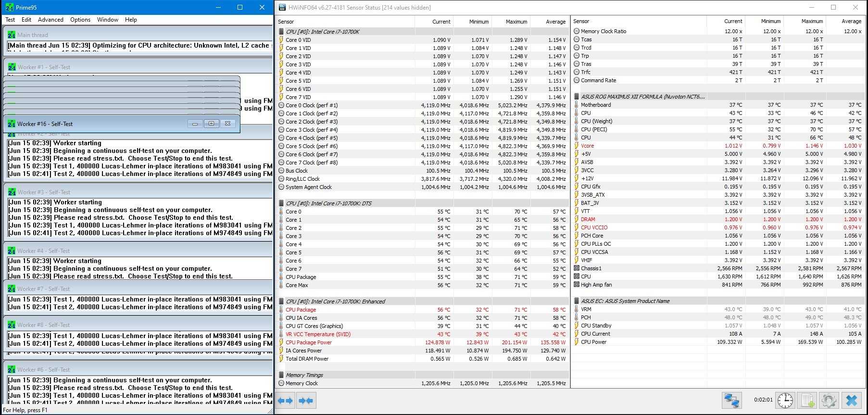Select the CPU Package Power sensor row

(x=309, y=342)
